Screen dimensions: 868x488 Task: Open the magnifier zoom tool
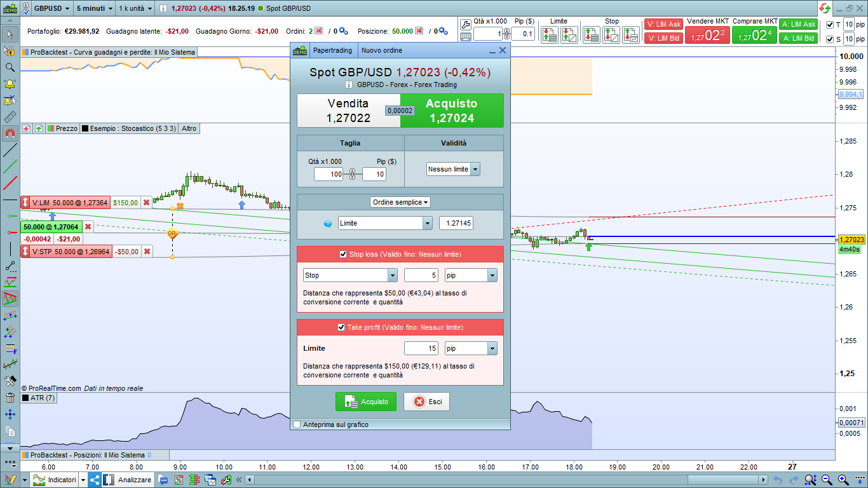pyautogui.click(x=10, y=67)
